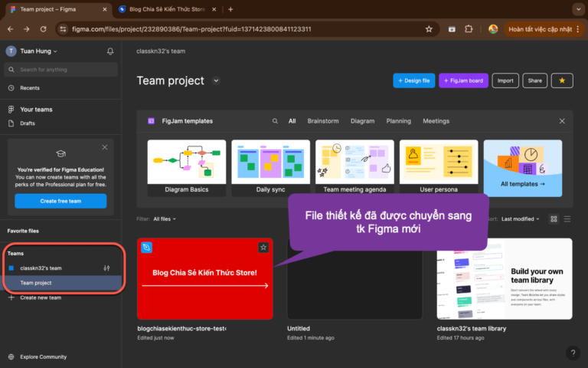588x368 pixels.
Task: Open the All files filter dropdown
Action: 165,219
